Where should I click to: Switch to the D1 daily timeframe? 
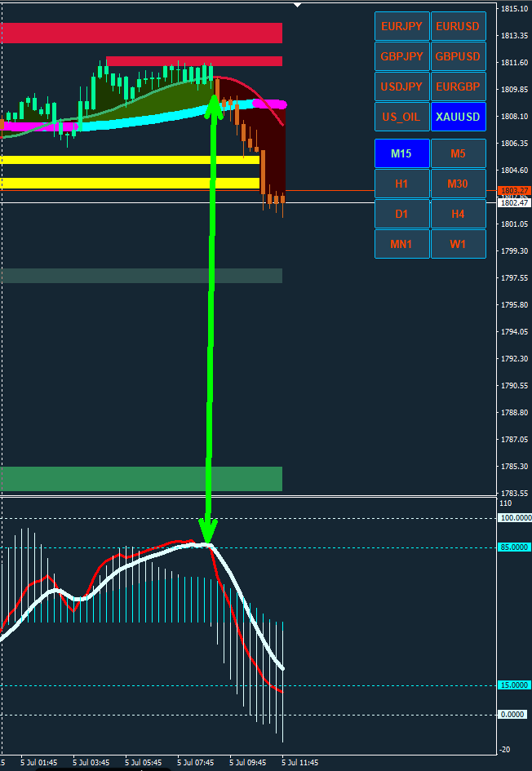[401, 214]
